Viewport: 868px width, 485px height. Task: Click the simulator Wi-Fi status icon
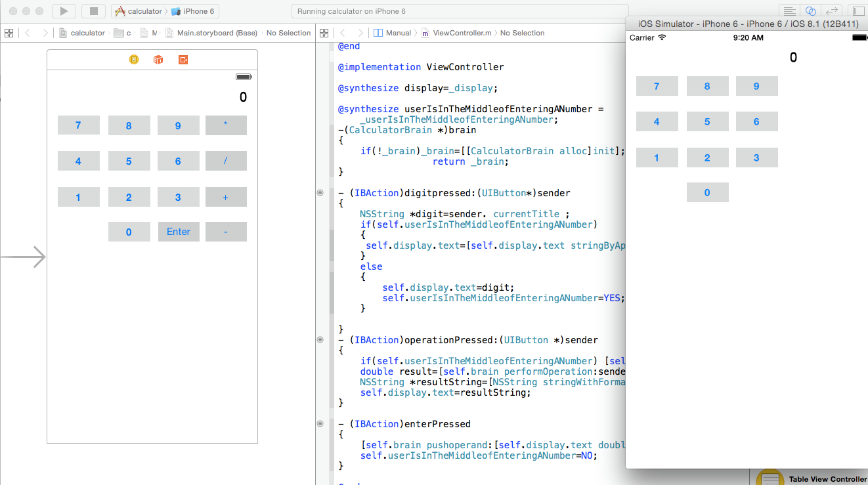pos(662,38)
